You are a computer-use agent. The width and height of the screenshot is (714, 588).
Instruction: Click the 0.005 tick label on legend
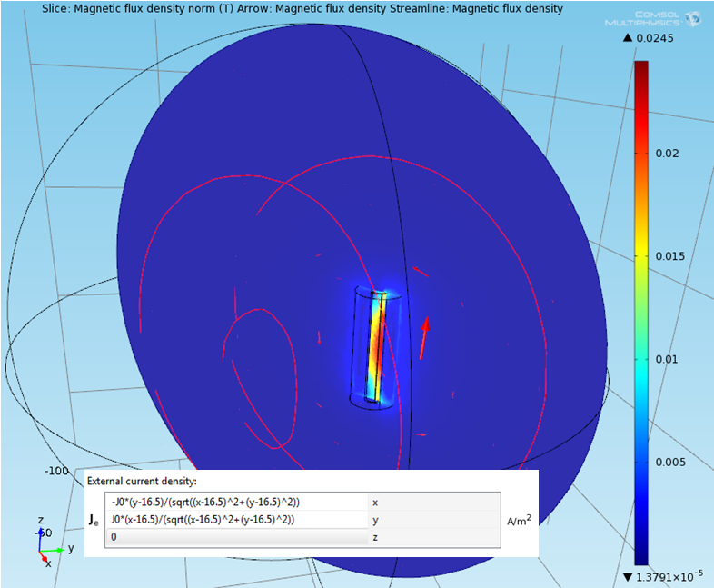tap(669, 462)
